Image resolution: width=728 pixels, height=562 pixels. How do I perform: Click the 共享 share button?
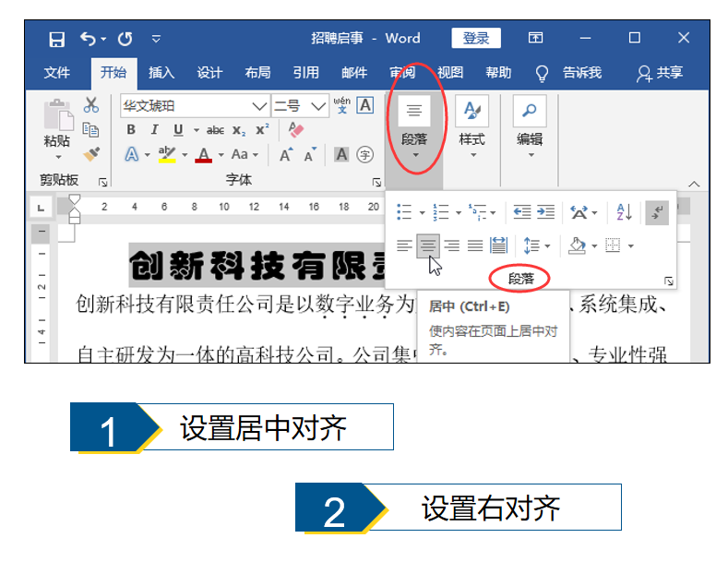click(660, 73)
